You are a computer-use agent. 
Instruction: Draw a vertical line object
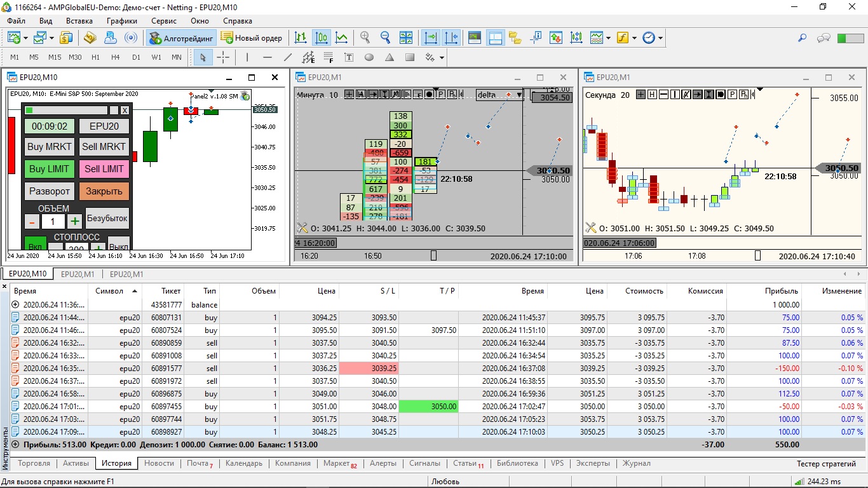247,57
